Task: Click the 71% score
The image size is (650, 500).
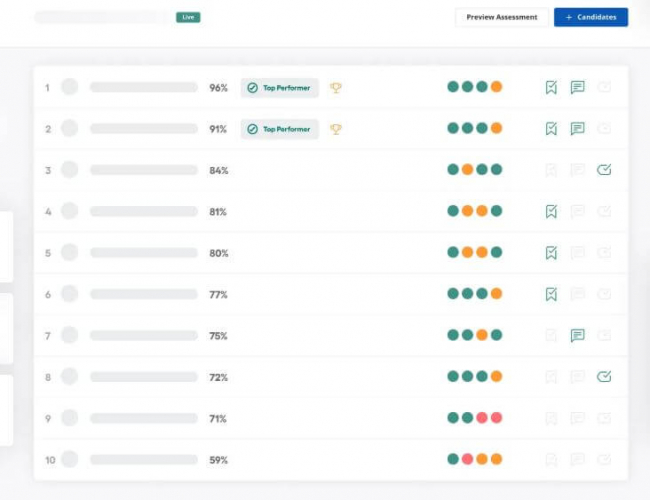Action: [218, 419]
